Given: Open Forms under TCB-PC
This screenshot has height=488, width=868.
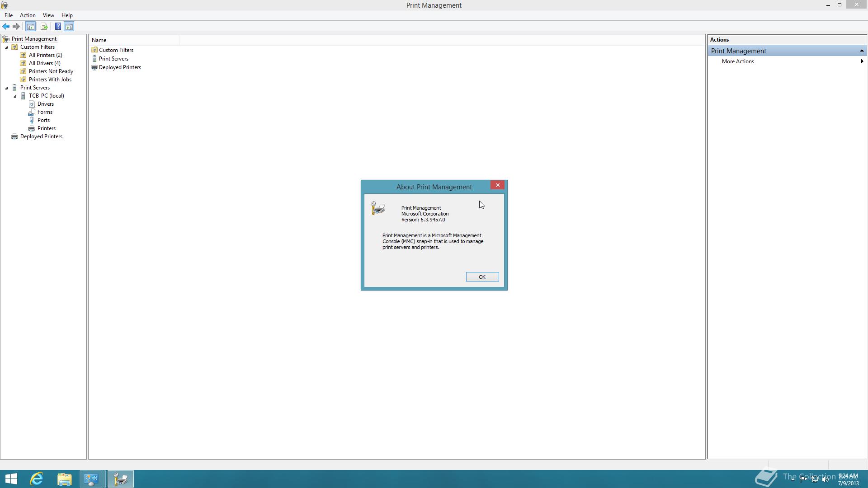Looking at the screenshot, I should [45, 112].
